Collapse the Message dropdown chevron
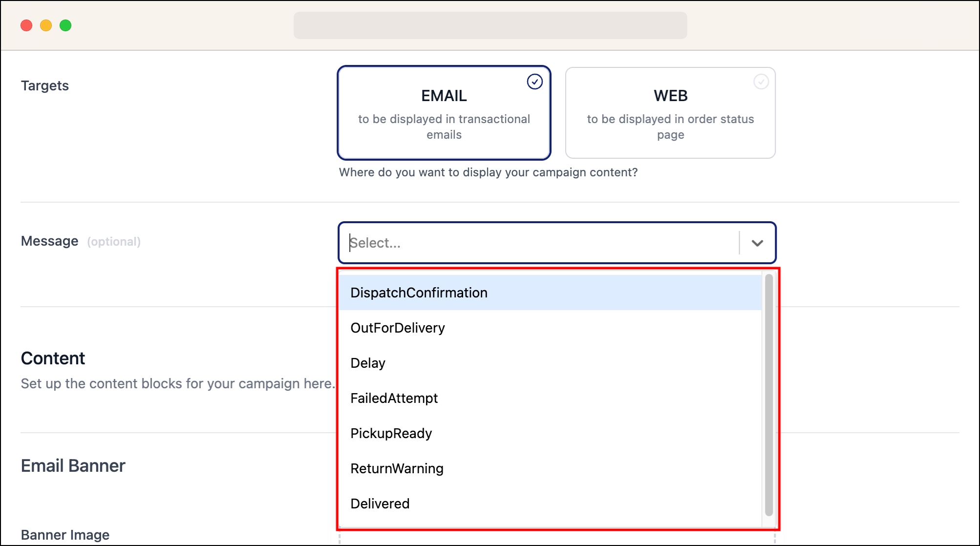The image size is (980, 546). coord(757,243)
